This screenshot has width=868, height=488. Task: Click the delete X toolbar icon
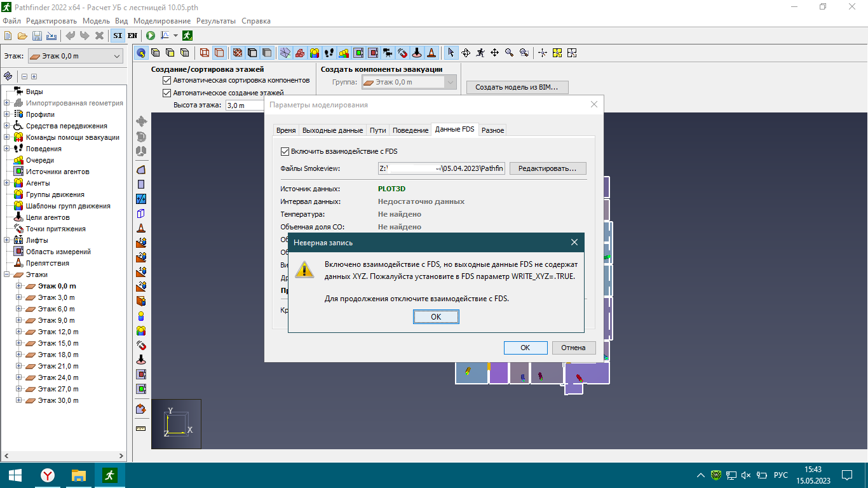tap(99, 36)
